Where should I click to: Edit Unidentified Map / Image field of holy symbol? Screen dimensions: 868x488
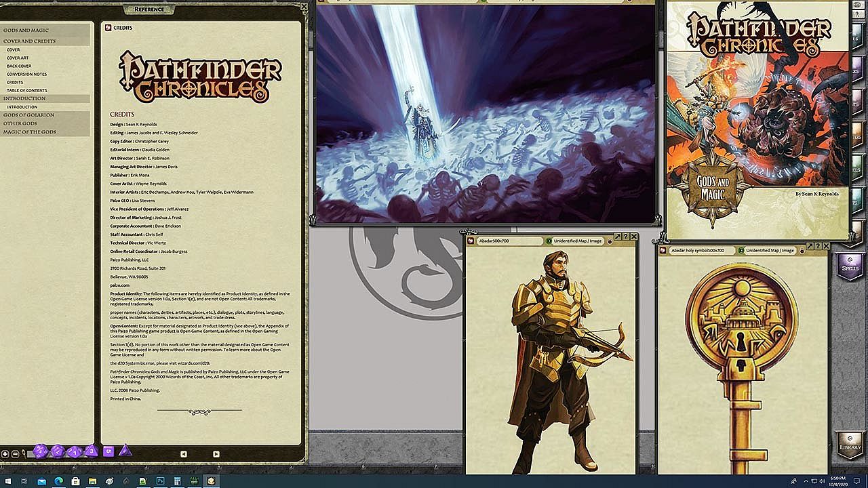pos(771,250)
